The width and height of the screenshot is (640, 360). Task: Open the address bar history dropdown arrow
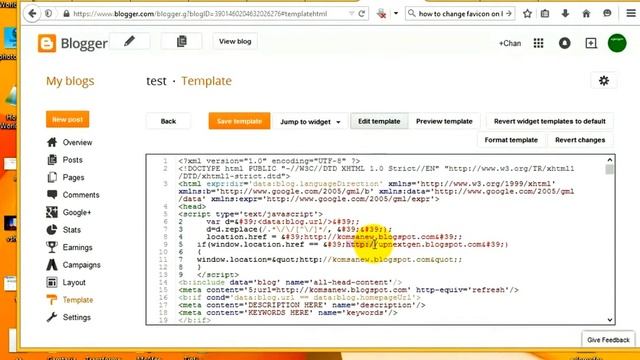[351, 13]
